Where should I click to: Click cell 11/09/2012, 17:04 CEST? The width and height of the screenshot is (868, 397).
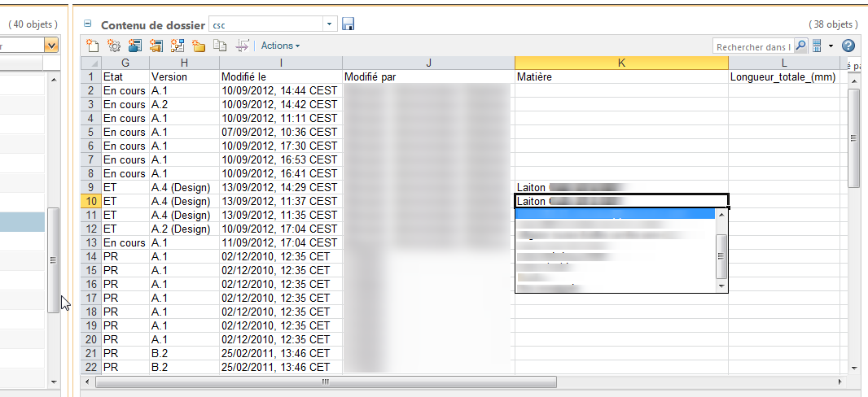click(x=281, y=242)
